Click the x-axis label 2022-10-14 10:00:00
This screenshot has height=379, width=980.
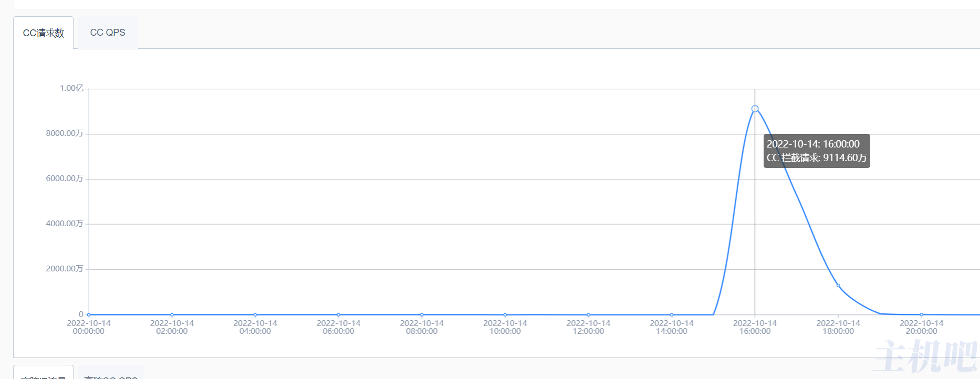[505, 327]
